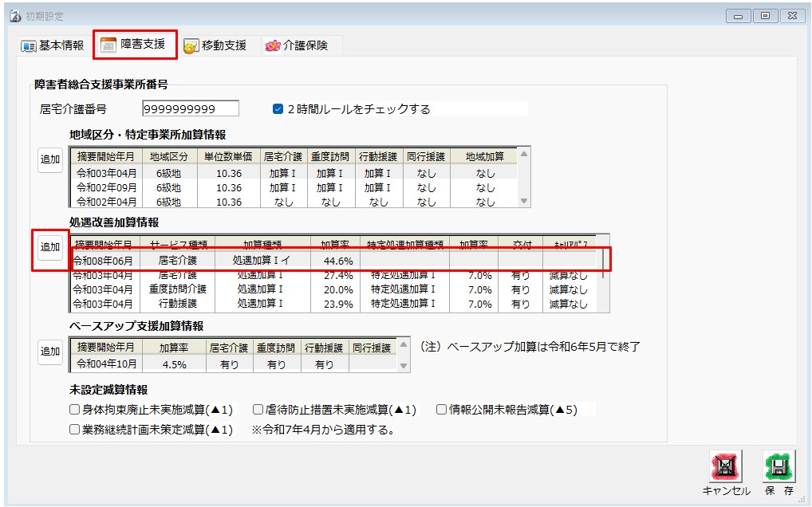Image resolution: width=812 pixels, height=507 pixels.
Task: Click the 4.5% cell
Action: pos(174,364)
